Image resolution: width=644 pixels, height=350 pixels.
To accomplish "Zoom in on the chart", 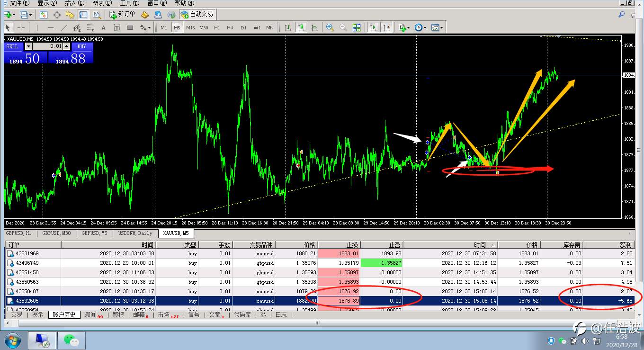I will pos(330,27).
